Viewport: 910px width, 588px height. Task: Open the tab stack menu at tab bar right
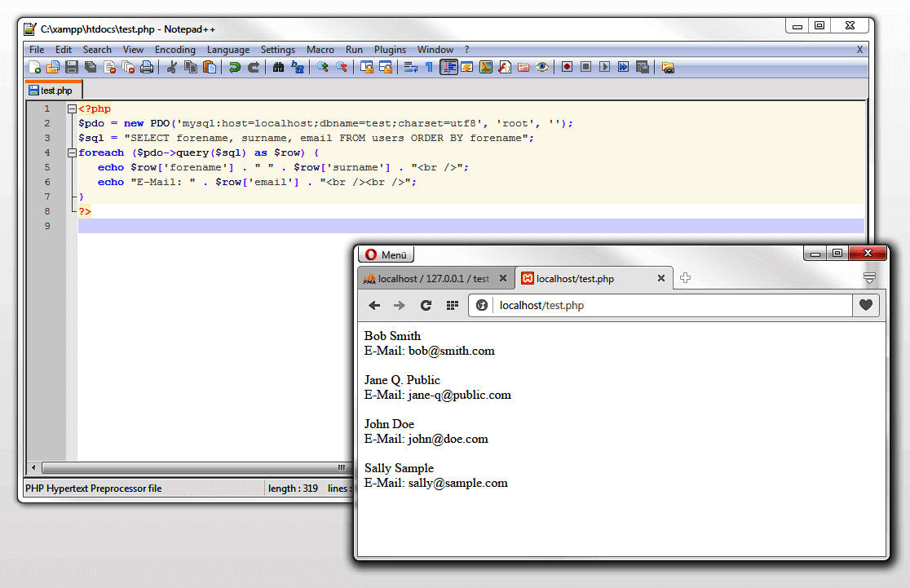click(869, 278)
